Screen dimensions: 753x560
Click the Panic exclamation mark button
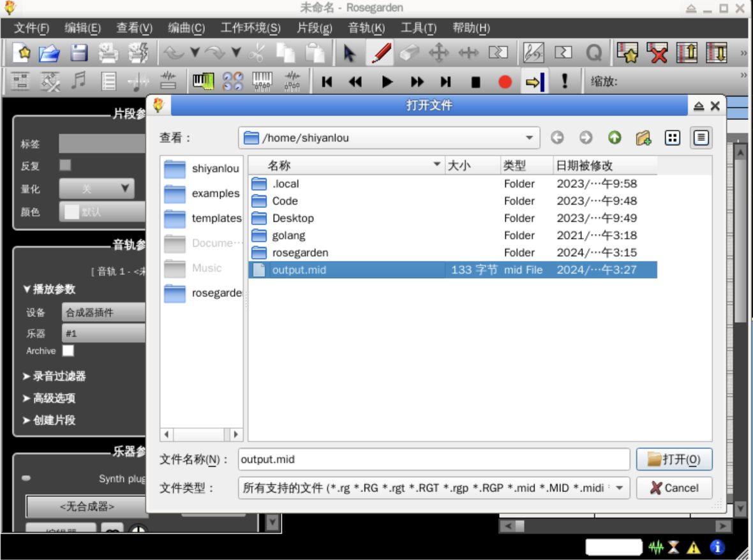[x=565, y=81]
